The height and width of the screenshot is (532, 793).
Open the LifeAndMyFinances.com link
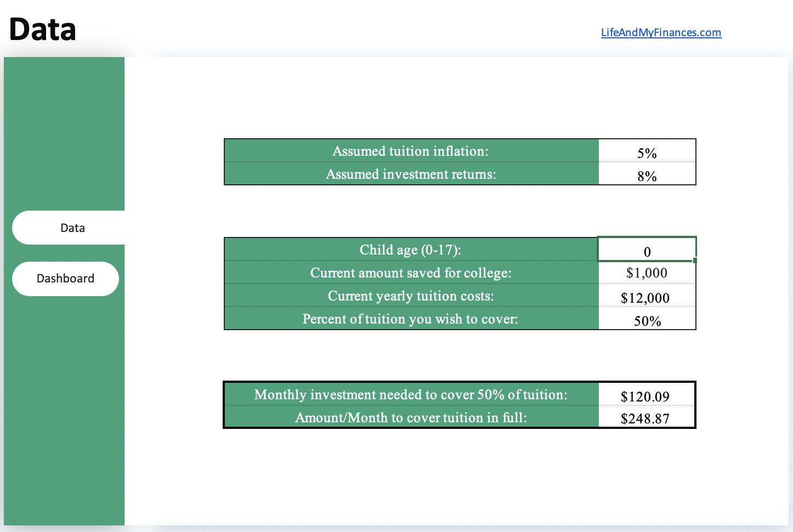pos(661,32)
